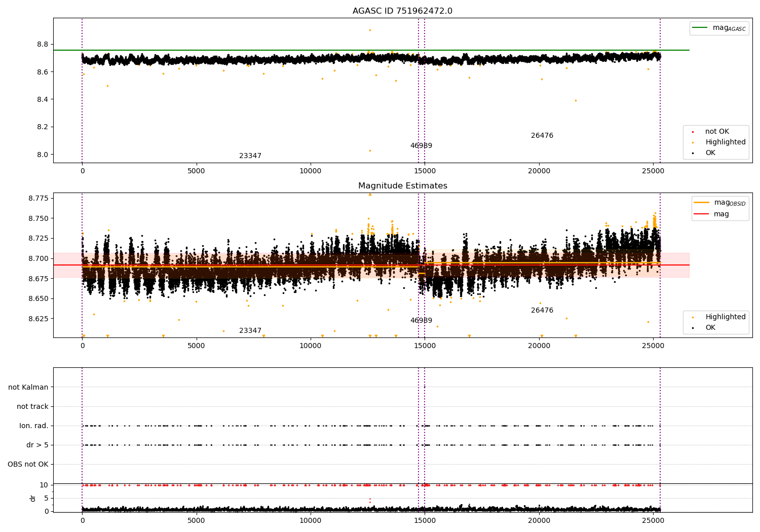
Task: Click the '25000' x-axis tick of top plot
Action: (x=653, y=171)
